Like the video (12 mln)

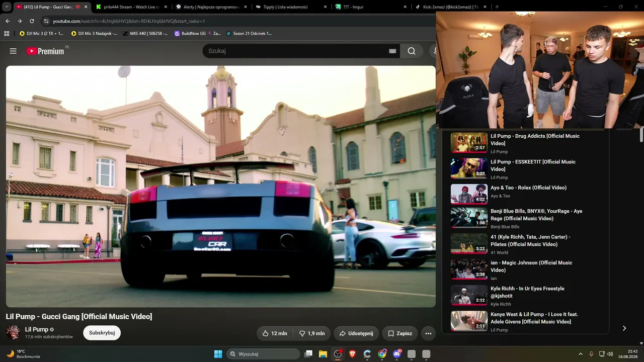point(275,333)
